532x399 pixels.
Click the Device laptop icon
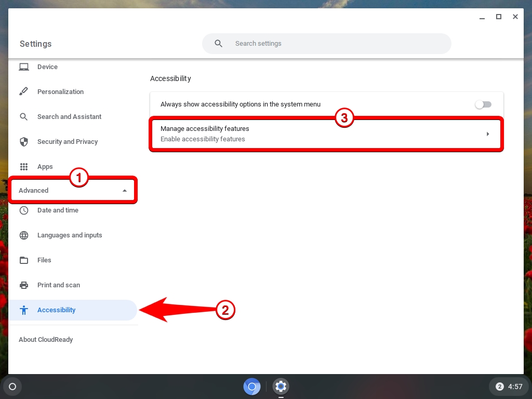(24, 67)
